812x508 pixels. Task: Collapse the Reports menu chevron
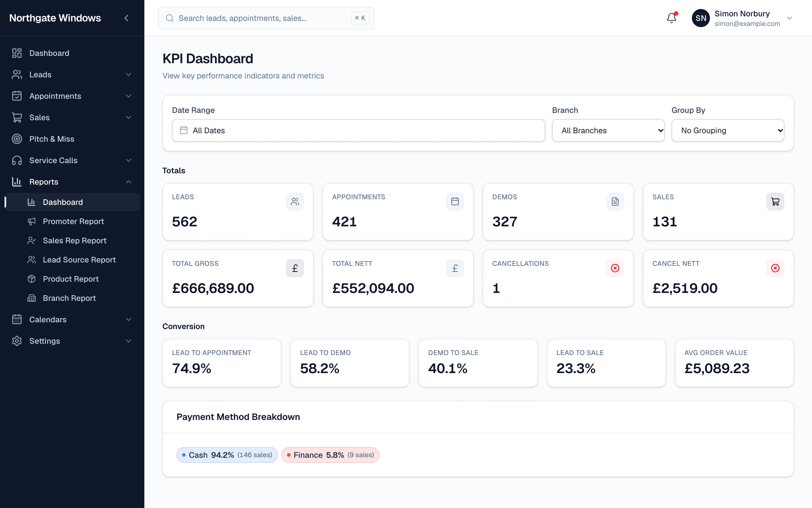point(129,182)
